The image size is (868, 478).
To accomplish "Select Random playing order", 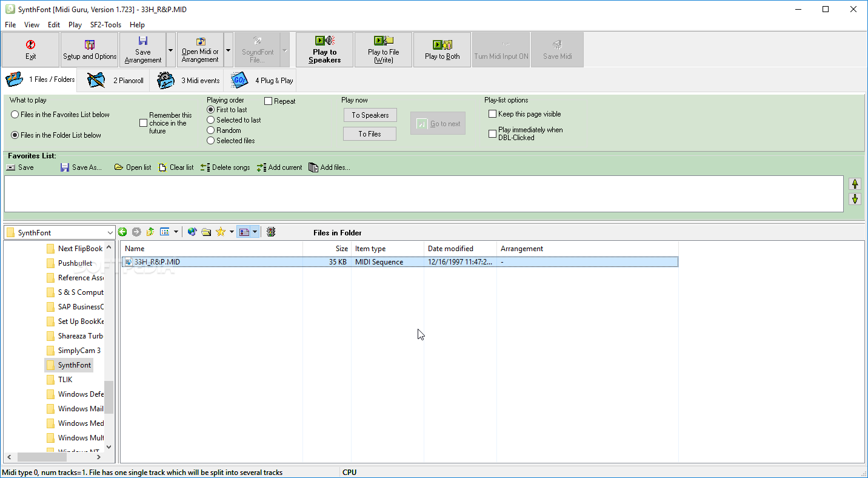I will pos(224,130).
